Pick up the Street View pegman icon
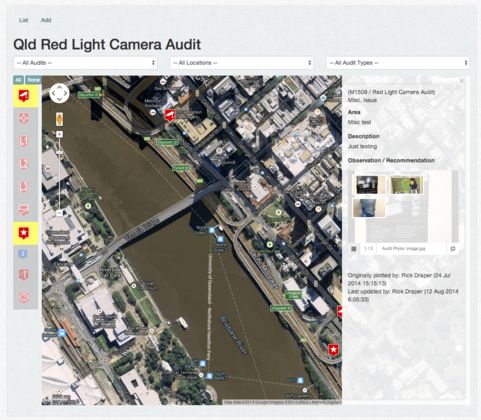481x420 pixels. (x=59, y=119)
